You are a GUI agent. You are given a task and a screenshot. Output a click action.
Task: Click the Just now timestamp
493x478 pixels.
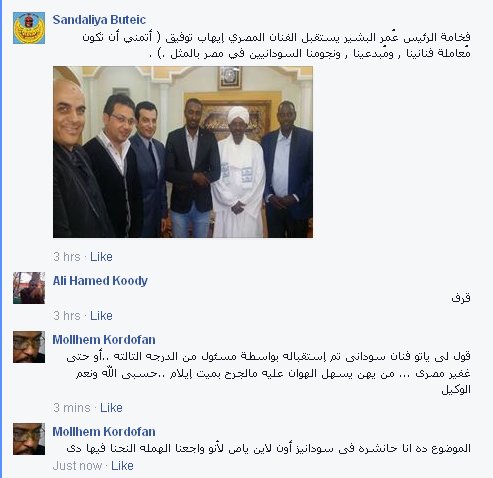tap(77, 466)
